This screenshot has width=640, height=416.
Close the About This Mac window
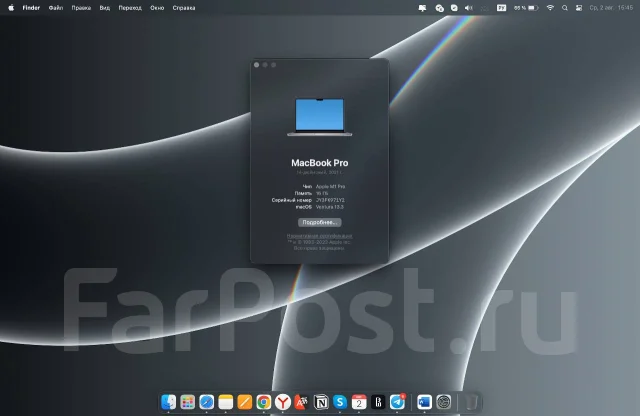pos(256,65)
